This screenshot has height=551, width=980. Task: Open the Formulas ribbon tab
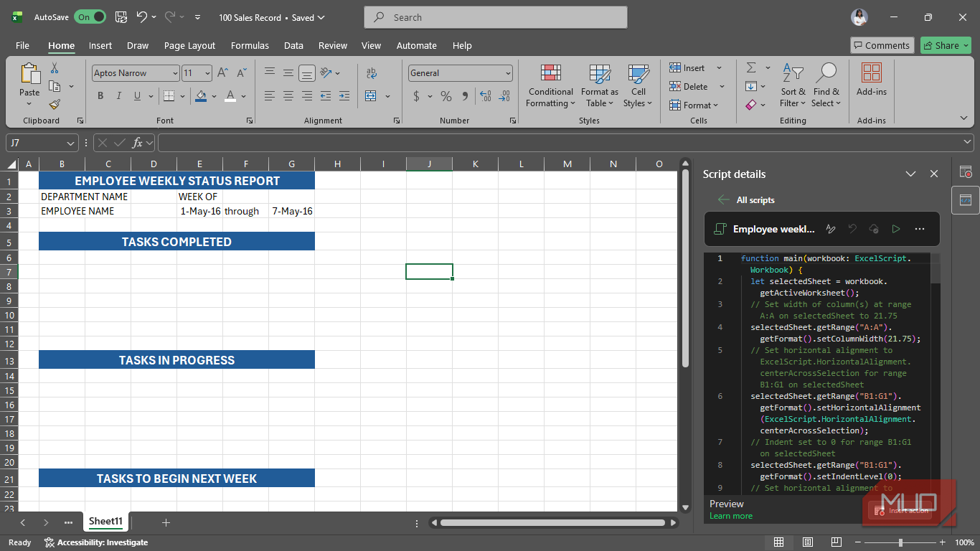tap(250, 45)
